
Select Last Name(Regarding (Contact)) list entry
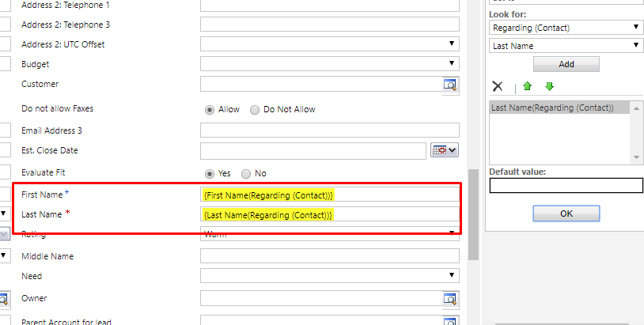(x=559, y=108)
